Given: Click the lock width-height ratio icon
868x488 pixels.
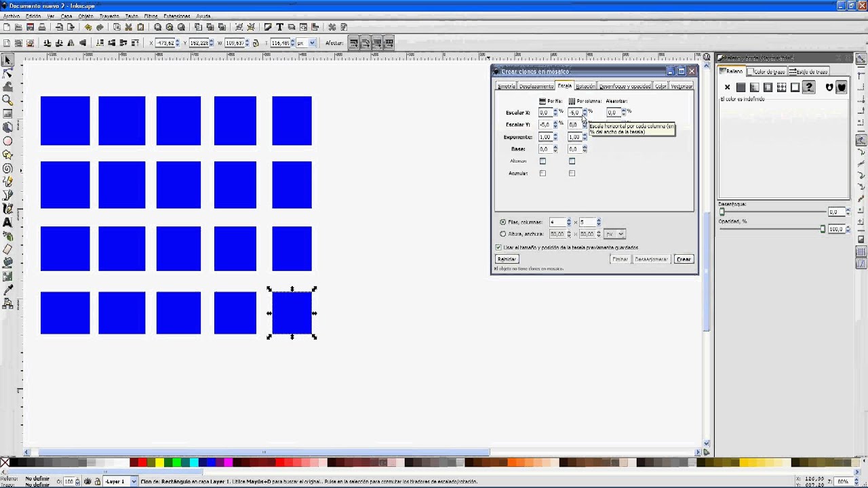Looking at the screenshot, I should [x=255, y=43].
